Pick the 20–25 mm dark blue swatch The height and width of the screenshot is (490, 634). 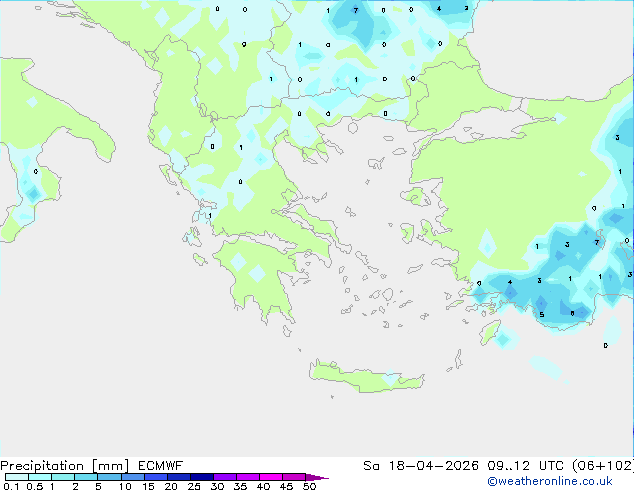(x=179, y=477)
